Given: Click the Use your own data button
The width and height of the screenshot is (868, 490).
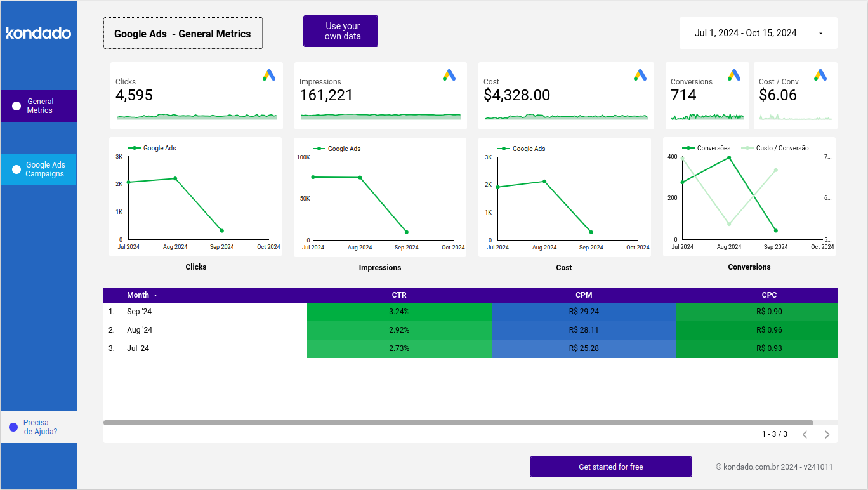Looking at the screenshot, I should coord(340,30).
